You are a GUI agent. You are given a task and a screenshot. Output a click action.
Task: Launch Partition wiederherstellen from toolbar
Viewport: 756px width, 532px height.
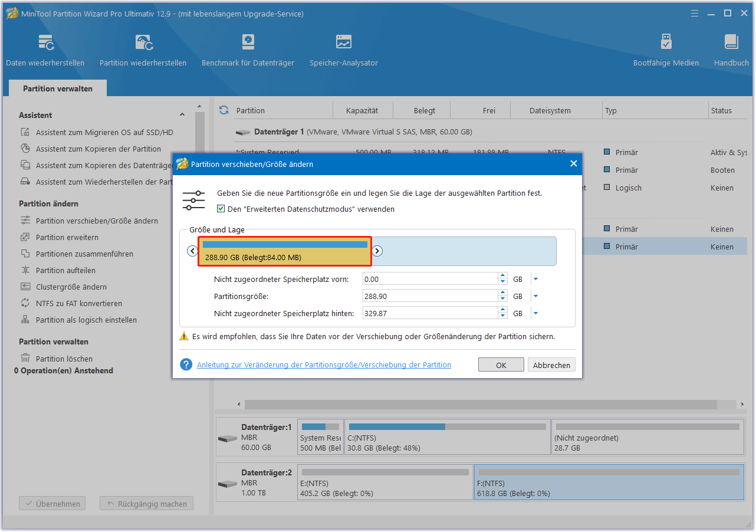pyautogui.click(x=143, y=50)
